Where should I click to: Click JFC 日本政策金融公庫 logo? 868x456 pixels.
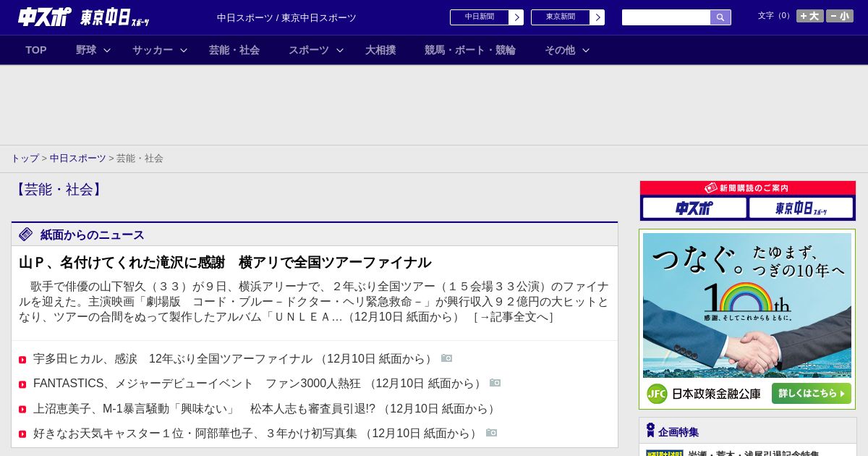point(705,394)
